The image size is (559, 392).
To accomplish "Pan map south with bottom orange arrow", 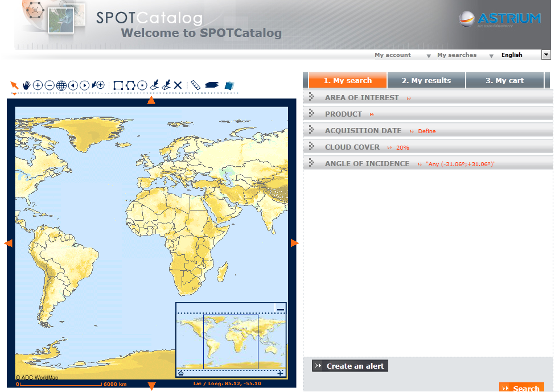I will [151, 386].
